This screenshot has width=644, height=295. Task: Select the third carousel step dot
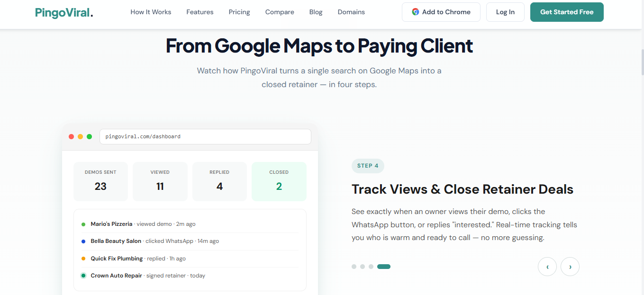click(371, 267)
